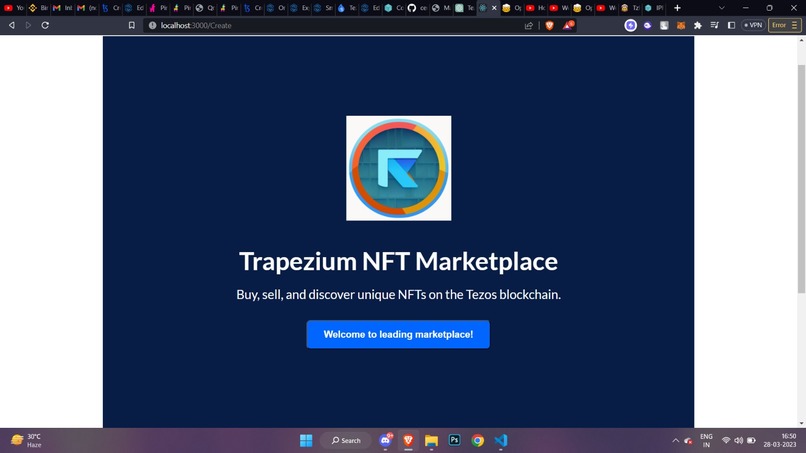The height and width of the screenshot is (453, 806).
Task: Open the Windows Start menu
Action: click(306, 441)
